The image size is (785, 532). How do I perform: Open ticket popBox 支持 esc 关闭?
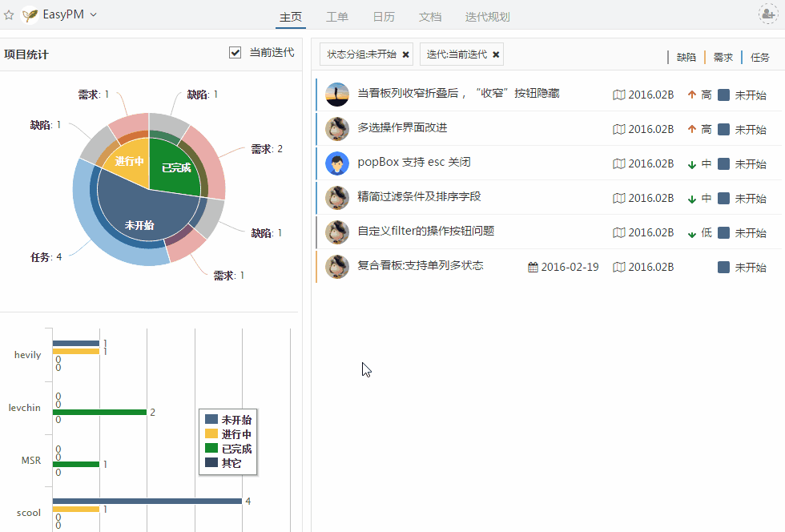click(x=414, y=163)
